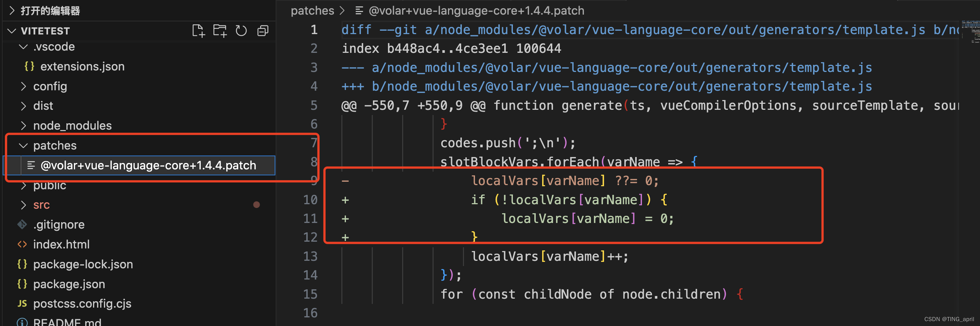The height and width of the screenshot is (326, 980).
Task: Click line number 16 in the gutter
Action: pyautogui.click(x=310, y=313)
